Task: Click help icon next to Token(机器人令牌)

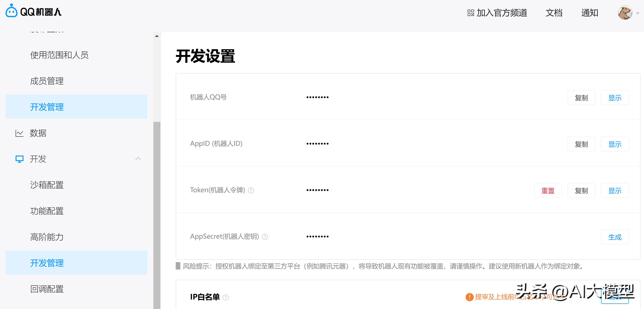Action: tap(251, 191)
